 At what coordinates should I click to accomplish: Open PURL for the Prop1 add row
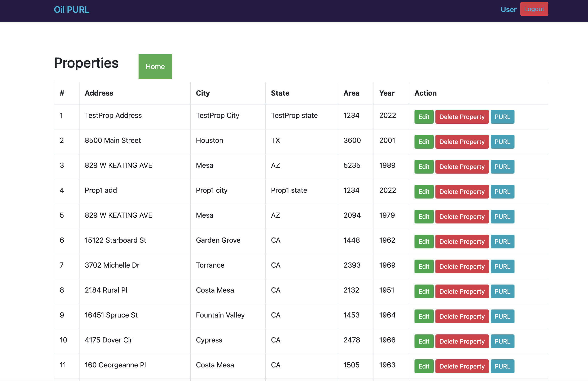tap(502, 192)
